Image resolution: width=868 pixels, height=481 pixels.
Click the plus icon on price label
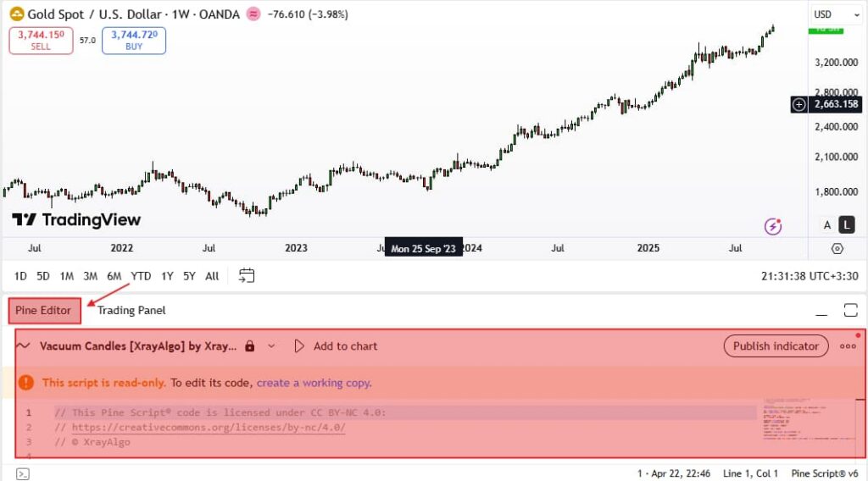[x=799, y=104]
